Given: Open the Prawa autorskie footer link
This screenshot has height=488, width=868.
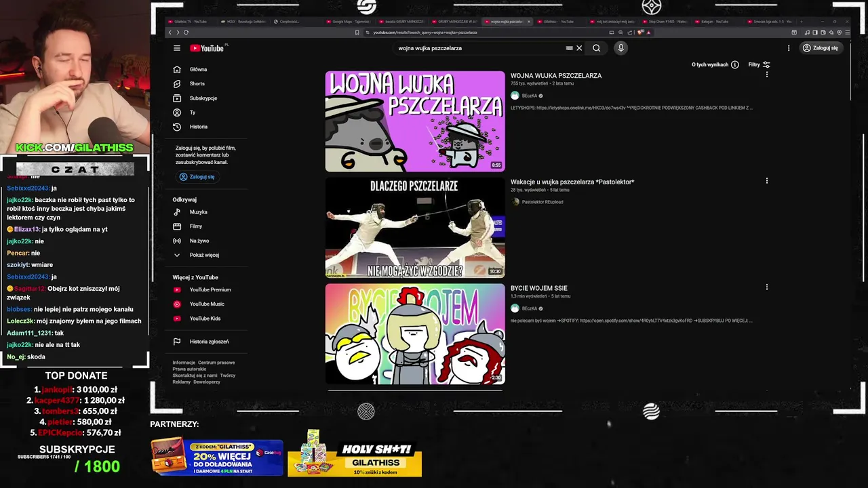Looking at the screenshot, I should (x=189, y=369).
